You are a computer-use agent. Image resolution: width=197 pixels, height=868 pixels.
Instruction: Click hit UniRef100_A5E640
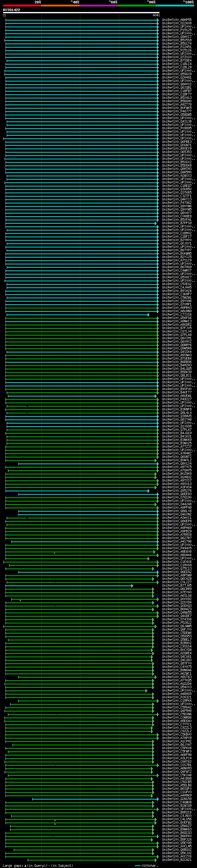(x=177, y=721)
